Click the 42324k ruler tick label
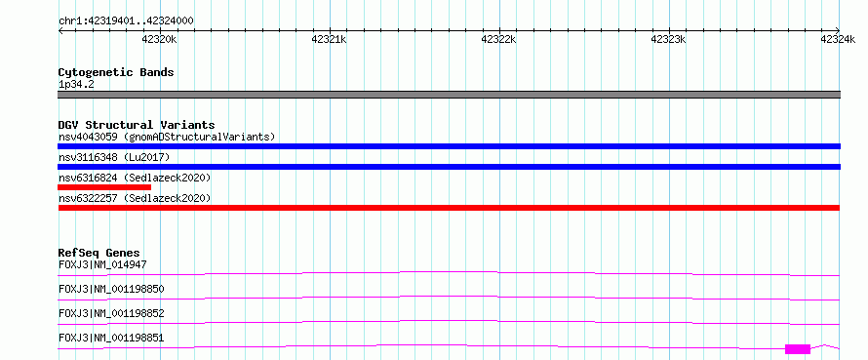 (x=838, y=39)
